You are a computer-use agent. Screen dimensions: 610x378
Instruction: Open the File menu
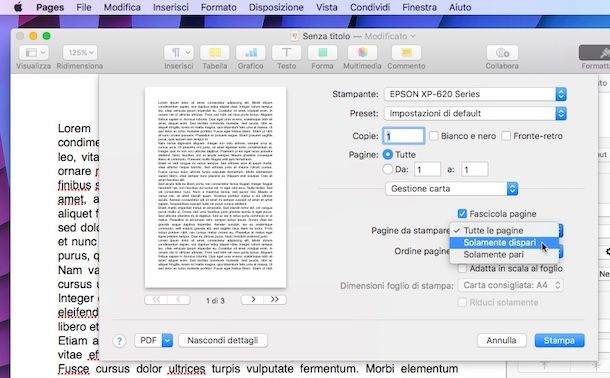(x=84, y=7)
